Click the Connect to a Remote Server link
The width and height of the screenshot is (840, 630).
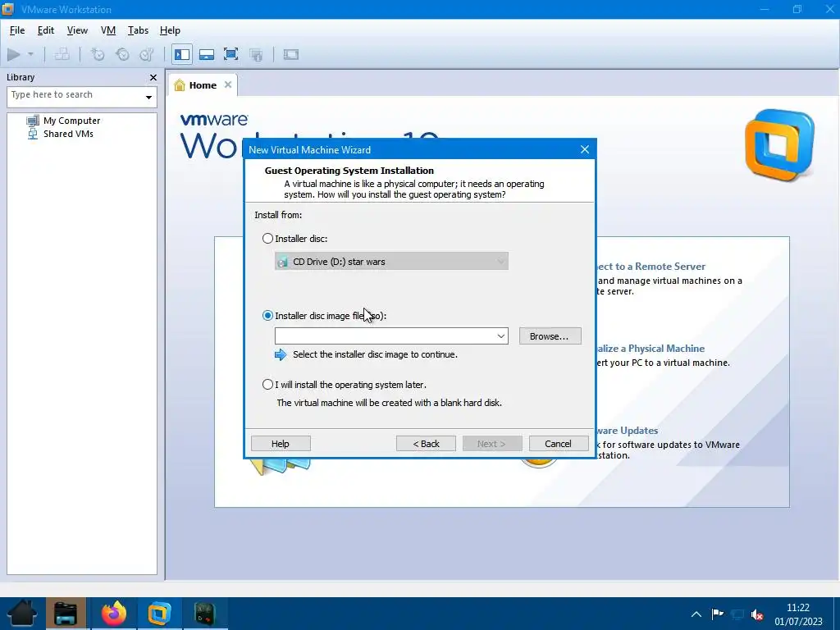click(x=650, y=267)
